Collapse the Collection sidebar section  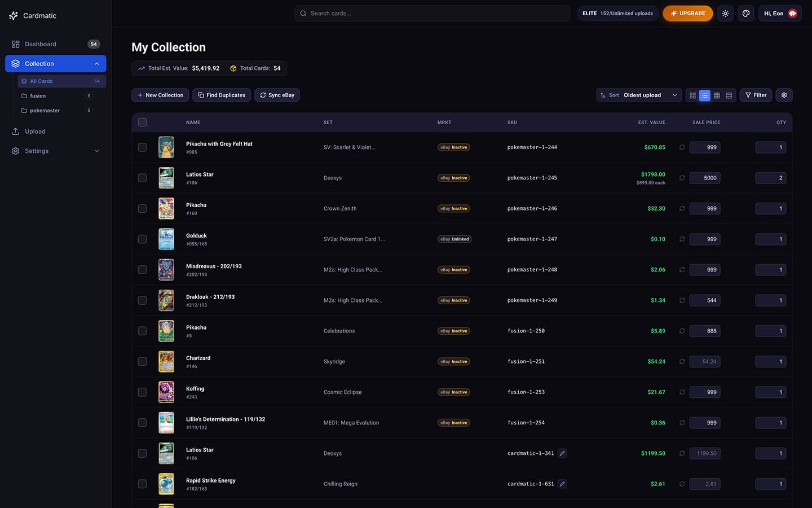[97, 64]
